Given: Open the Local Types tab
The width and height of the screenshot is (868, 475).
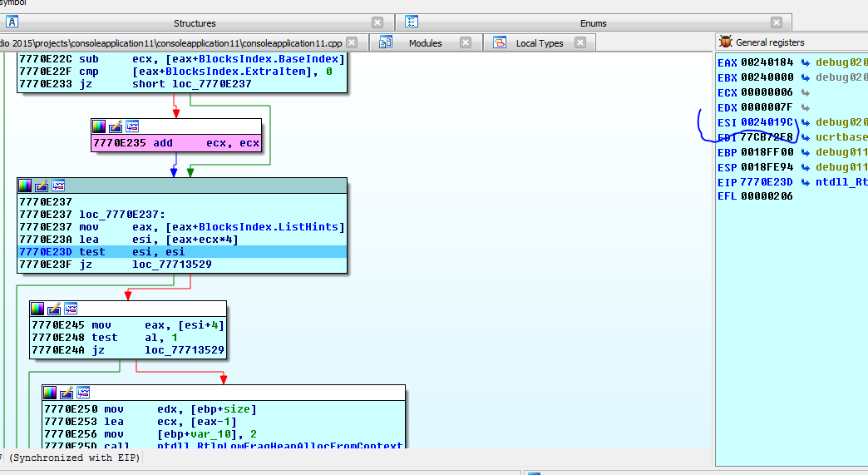Looking at the screenshot, I should click(x=539, y=43).
